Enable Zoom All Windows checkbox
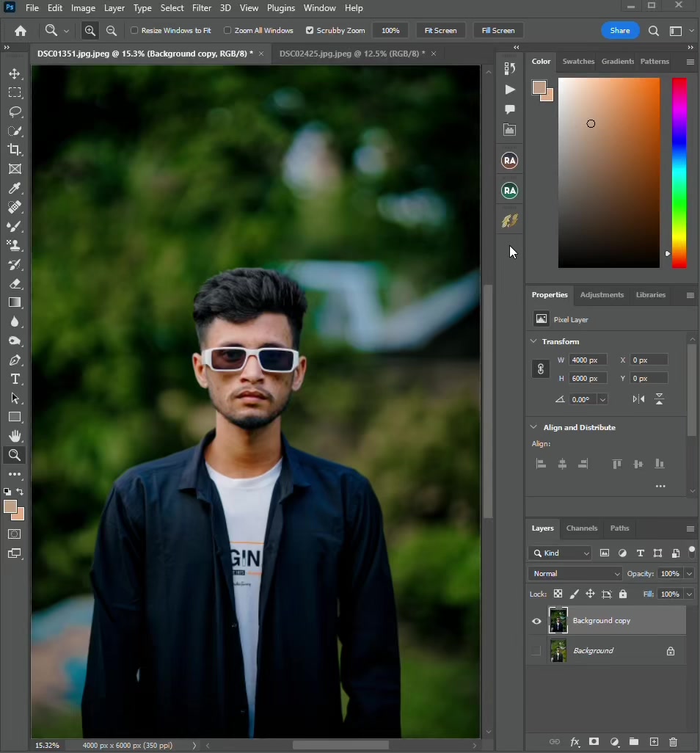 coord(227,30)
